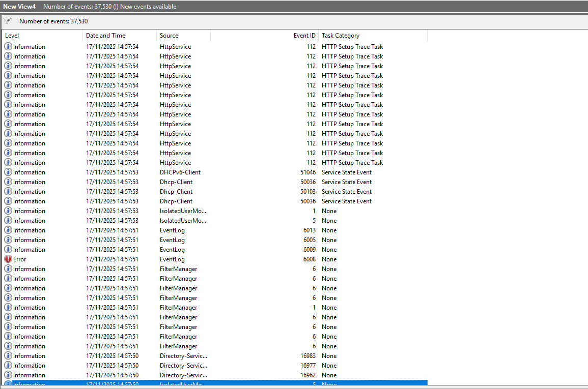Select the event ID 16977 cell
588x389 pixels.
(x=308, y=366)
